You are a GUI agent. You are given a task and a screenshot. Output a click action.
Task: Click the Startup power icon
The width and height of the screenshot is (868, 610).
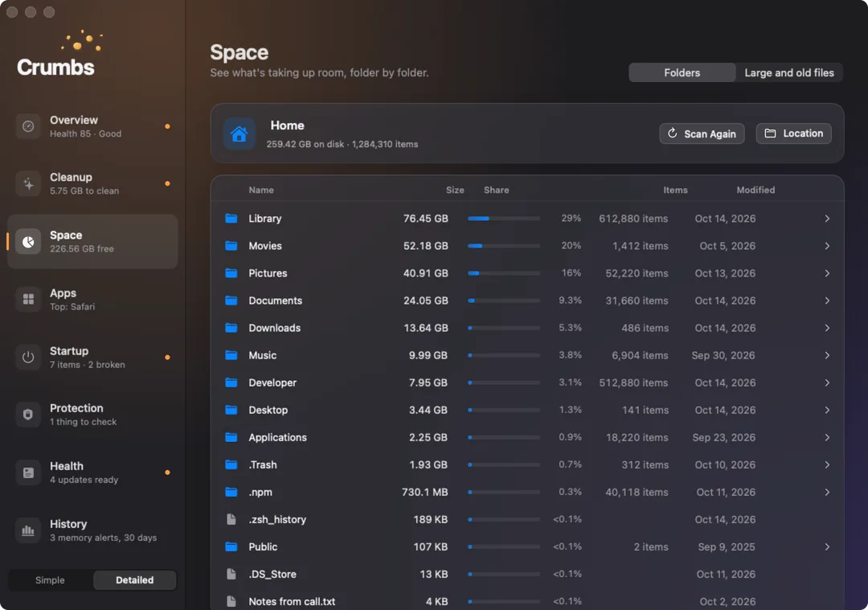tap(28, 358)
